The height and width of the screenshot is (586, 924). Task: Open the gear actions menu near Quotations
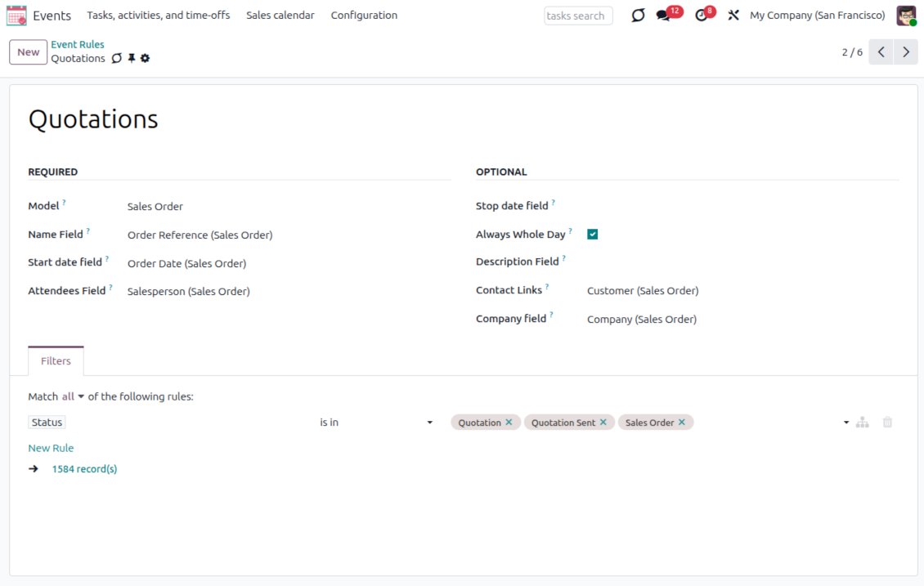coord(146,59)
